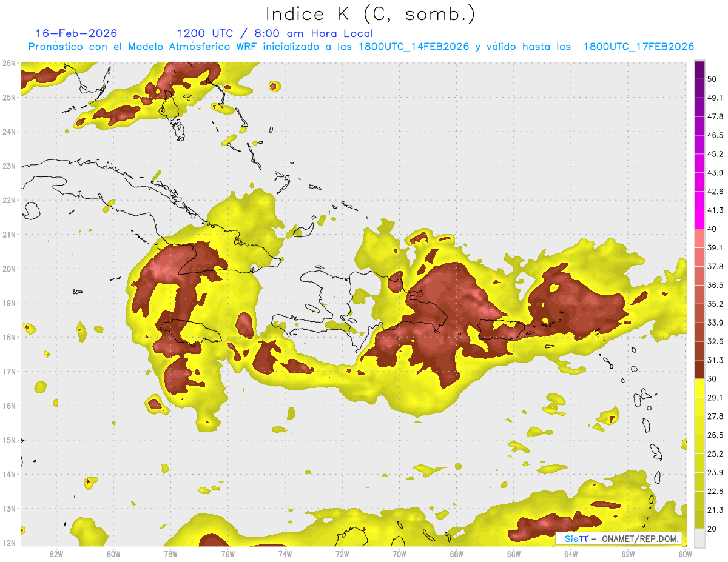728x562 pixels.
Task: Select the date text "16-Feb-2026"
Action: tap(76, 33)
